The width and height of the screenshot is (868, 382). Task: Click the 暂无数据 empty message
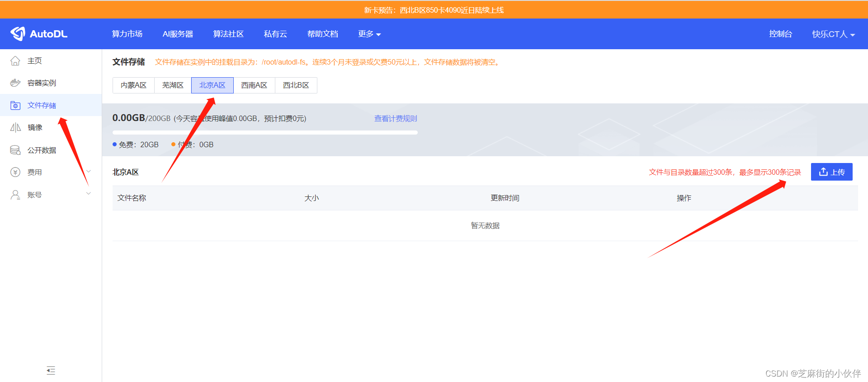point(485,225)
